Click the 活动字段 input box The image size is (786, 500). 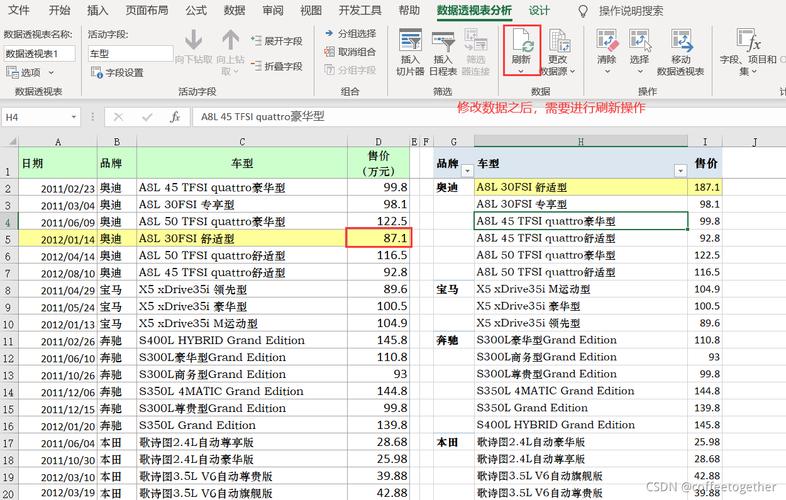130,53
